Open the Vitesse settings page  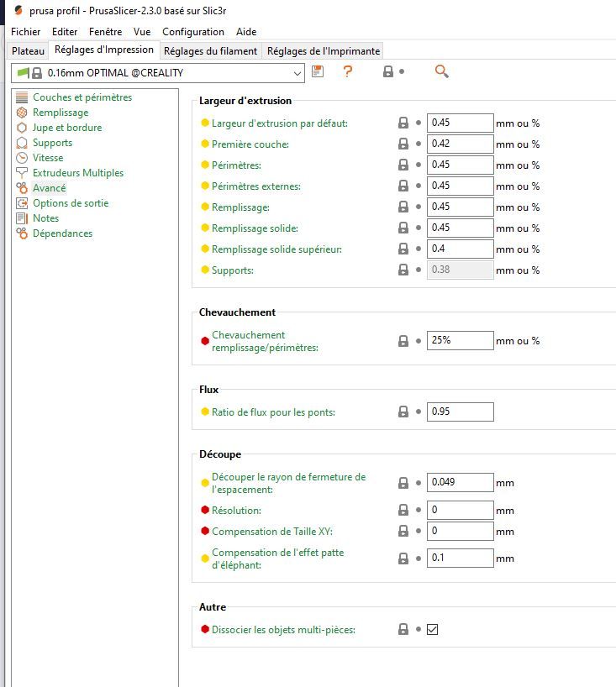tap(48, 158)
